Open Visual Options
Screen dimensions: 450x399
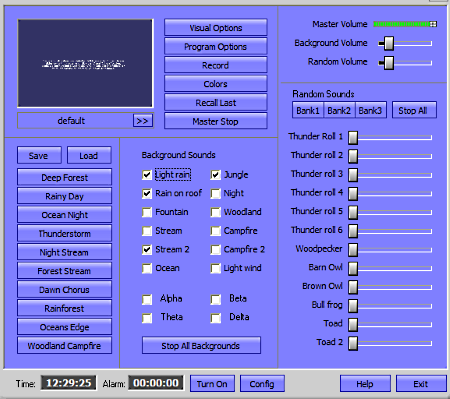(216, 27)
